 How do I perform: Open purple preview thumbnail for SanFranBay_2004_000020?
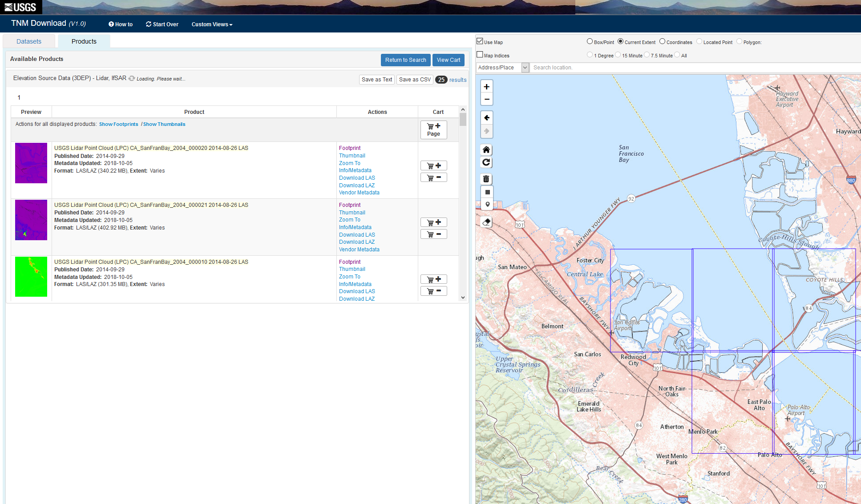point(31,163)
